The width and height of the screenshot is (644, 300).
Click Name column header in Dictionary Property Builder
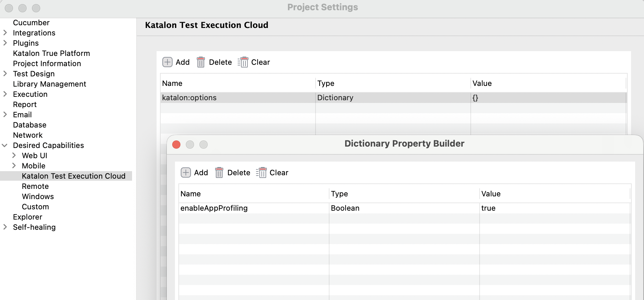click(254, 194)
